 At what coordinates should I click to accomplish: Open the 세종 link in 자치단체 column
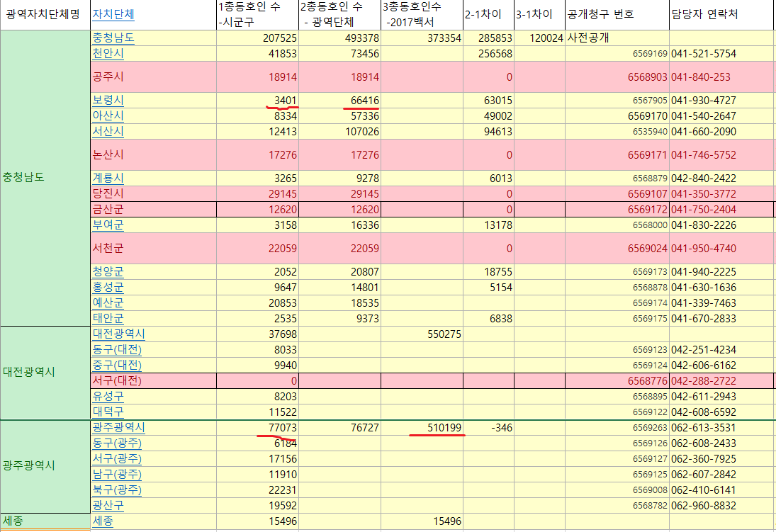point(103,521)
